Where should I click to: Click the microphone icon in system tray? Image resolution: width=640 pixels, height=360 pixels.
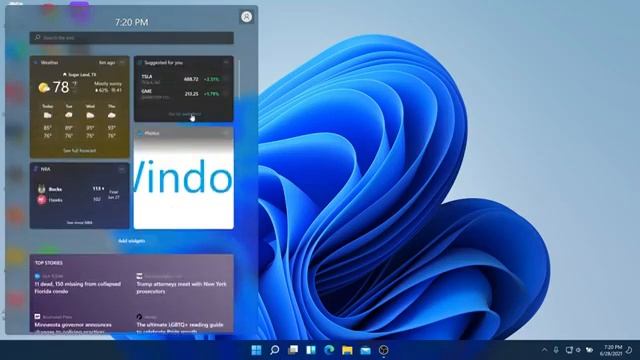click(x=556, y=350)
